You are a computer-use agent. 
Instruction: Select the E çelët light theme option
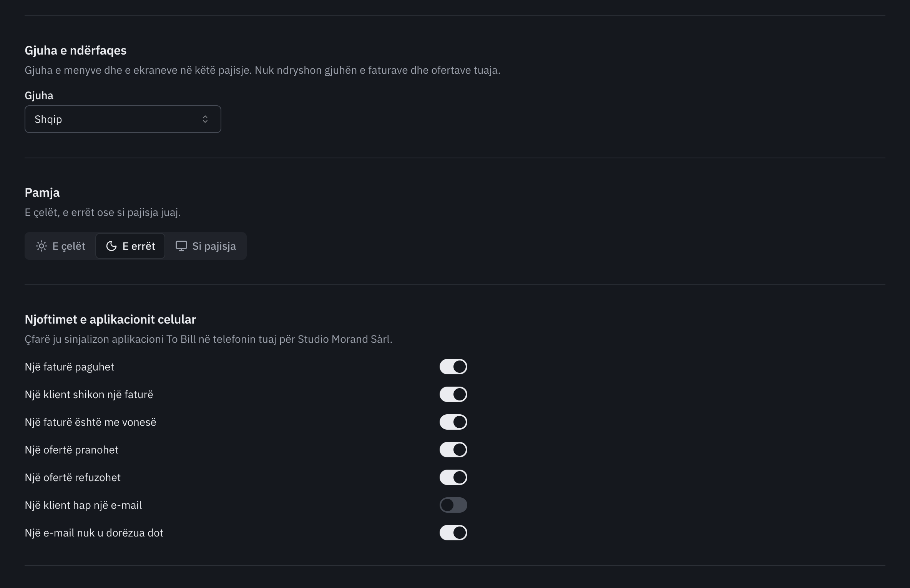pos(61,246)
